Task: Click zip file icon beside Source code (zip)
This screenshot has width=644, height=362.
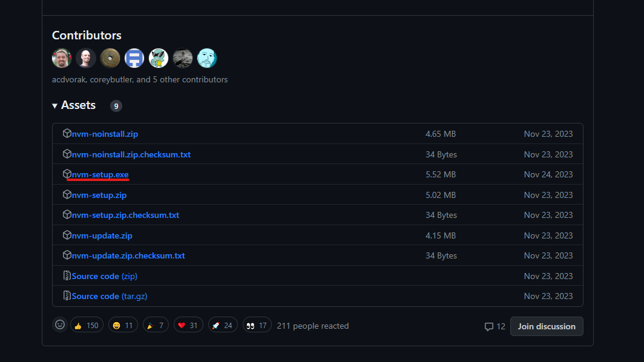Action: click(x=67, y=275)
